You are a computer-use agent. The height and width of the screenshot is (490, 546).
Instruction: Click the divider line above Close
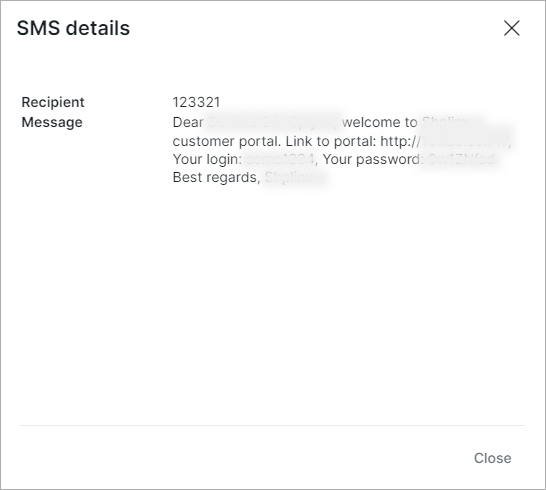(272, 425)
